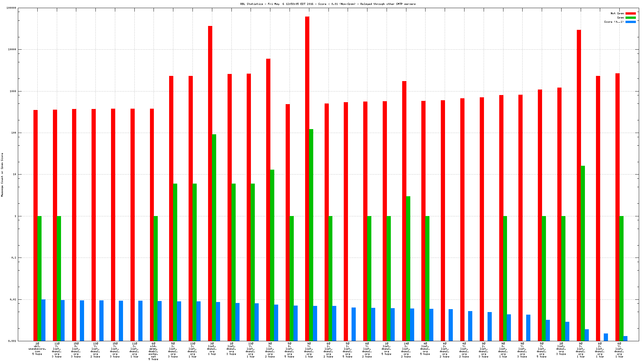
Task: Click the 100000 y-axis tick label
Action: pyautogui.click(x=11, y=8)
